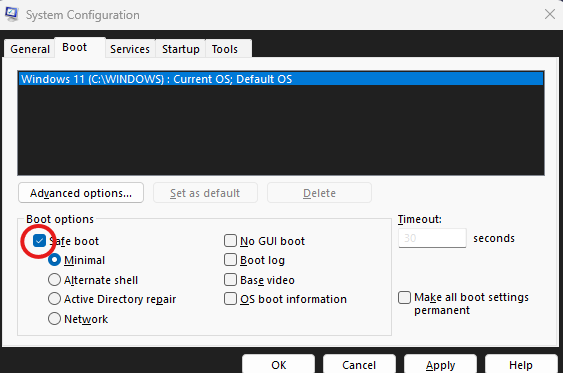
Task: Select the Boot tab
Action: tap(80, 47)
